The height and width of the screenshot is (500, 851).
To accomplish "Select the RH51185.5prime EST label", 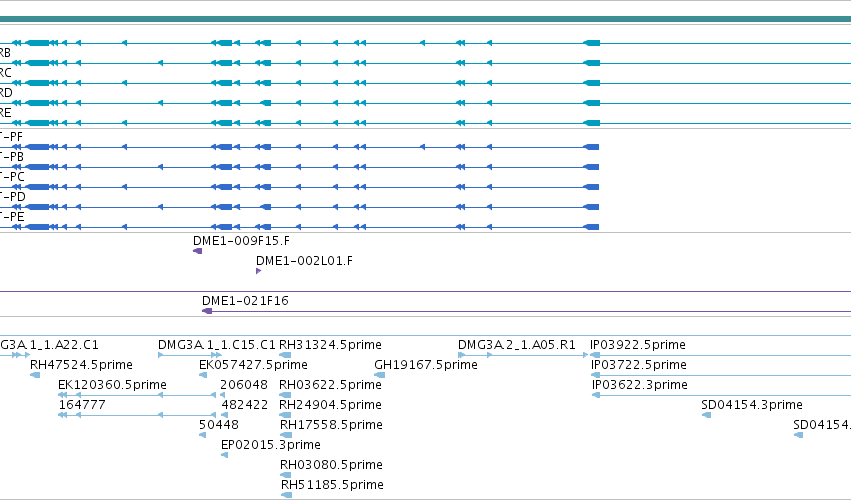I will click(x=332, y=485).
